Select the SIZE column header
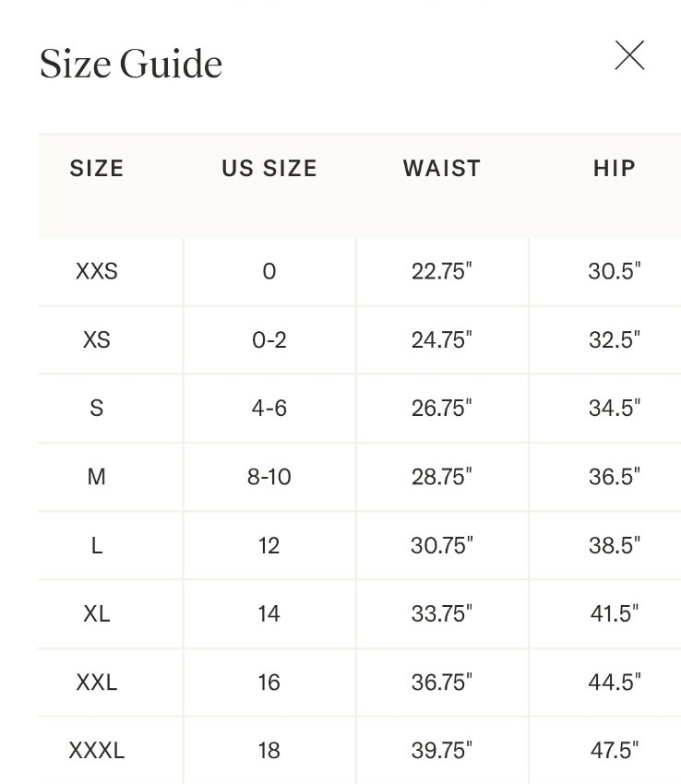Screen dimensions: 681x784 click(97, 169)
